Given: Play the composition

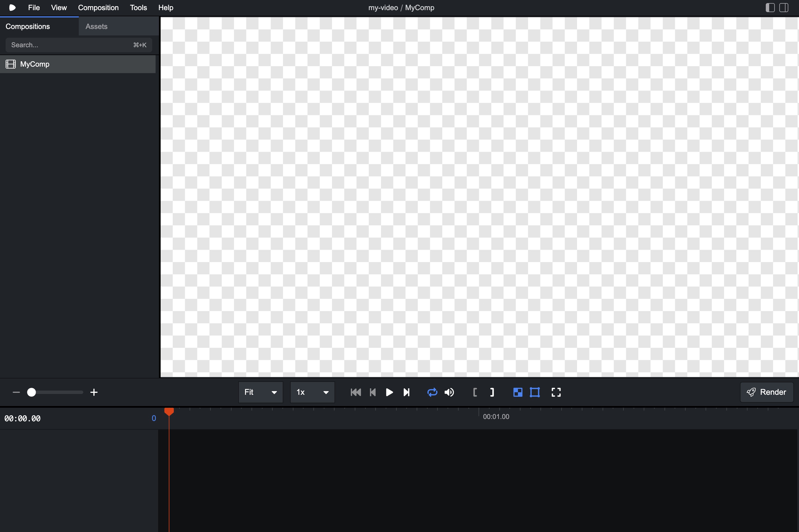Looking at the screenshot, I should coord(390,392).
